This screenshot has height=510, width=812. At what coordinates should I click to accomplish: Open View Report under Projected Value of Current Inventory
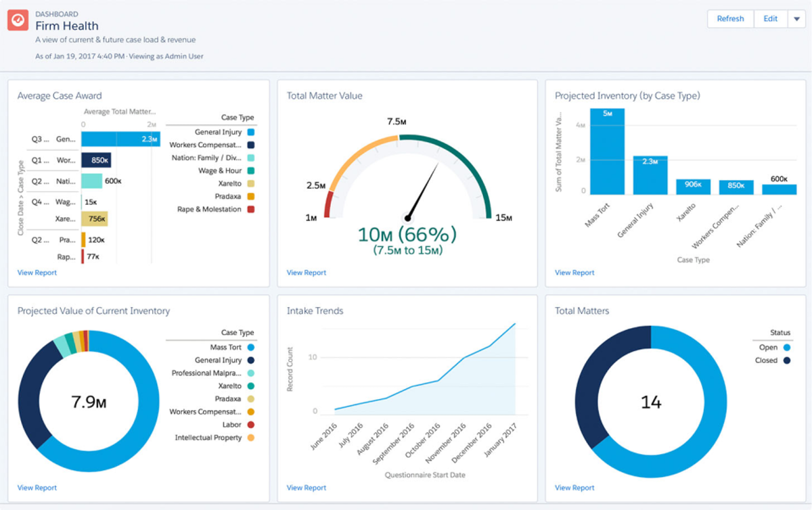[x=37, y=488]
